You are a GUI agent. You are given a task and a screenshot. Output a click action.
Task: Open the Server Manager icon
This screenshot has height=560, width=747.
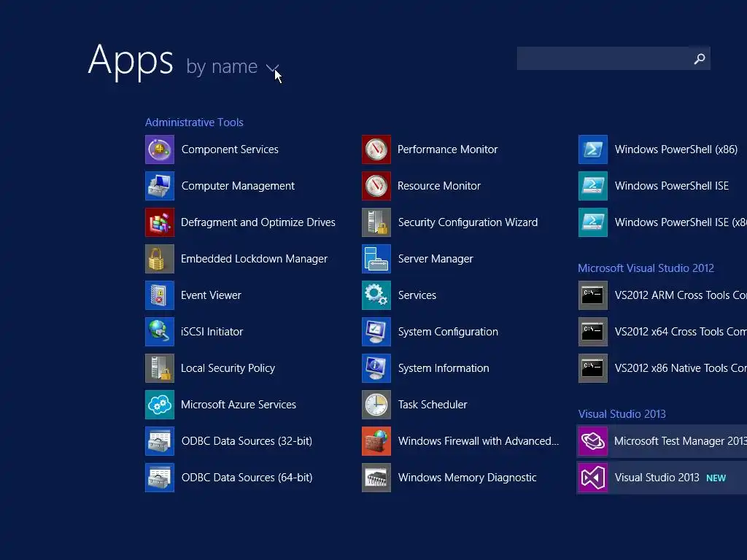point(376,259)
